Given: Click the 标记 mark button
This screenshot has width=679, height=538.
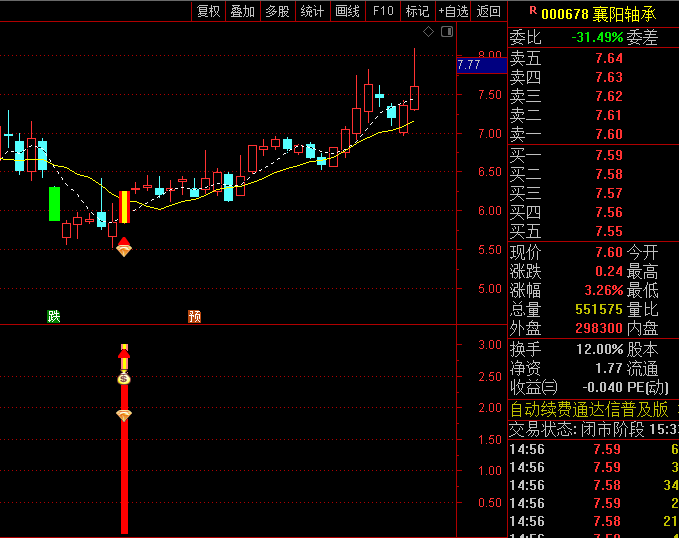Looking at the screenshot, I should click(x=417, y=11).
